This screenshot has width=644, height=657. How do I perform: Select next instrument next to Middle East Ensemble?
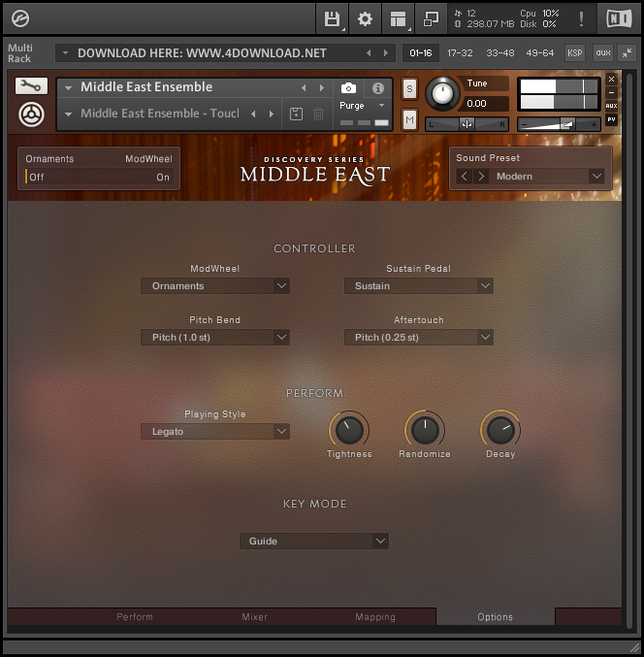click(322, 88)
